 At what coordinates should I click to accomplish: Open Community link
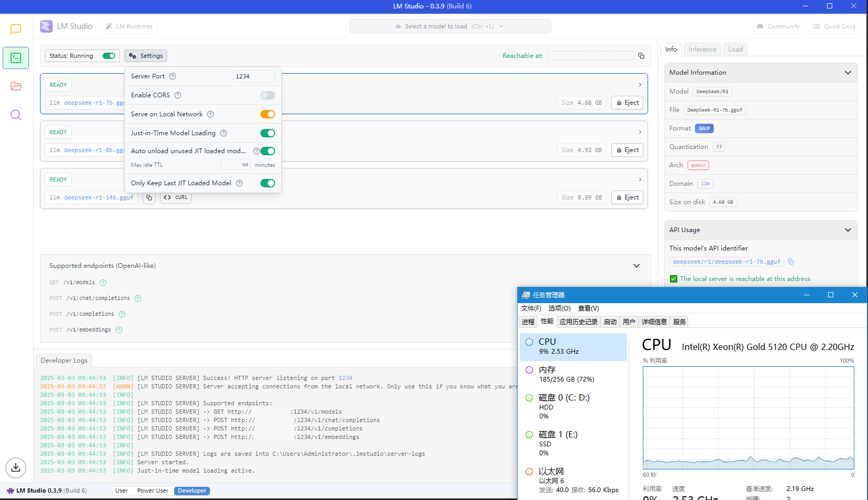tap(779, 26)
